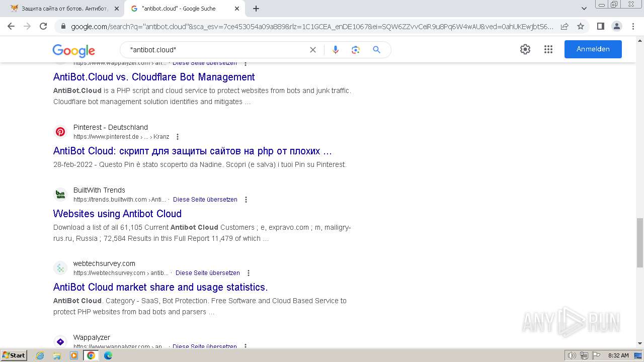Click the Pinterest favicon
Screen dimensions: 644x362
(60, 132)
